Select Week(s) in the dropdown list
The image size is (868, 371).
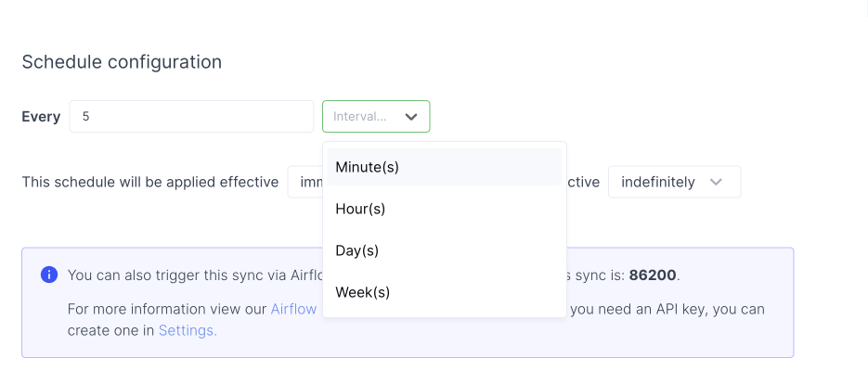coord(445,292)
